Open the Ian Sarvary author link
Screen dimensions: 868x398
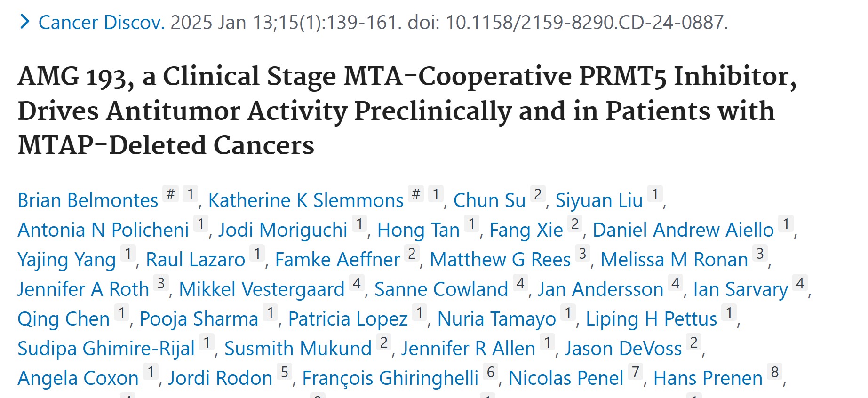point(740,289)
